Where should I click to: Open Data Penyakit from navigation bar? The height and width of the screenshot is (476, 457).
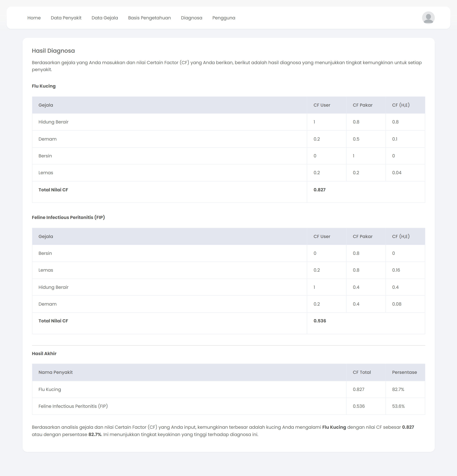(66, 18)
